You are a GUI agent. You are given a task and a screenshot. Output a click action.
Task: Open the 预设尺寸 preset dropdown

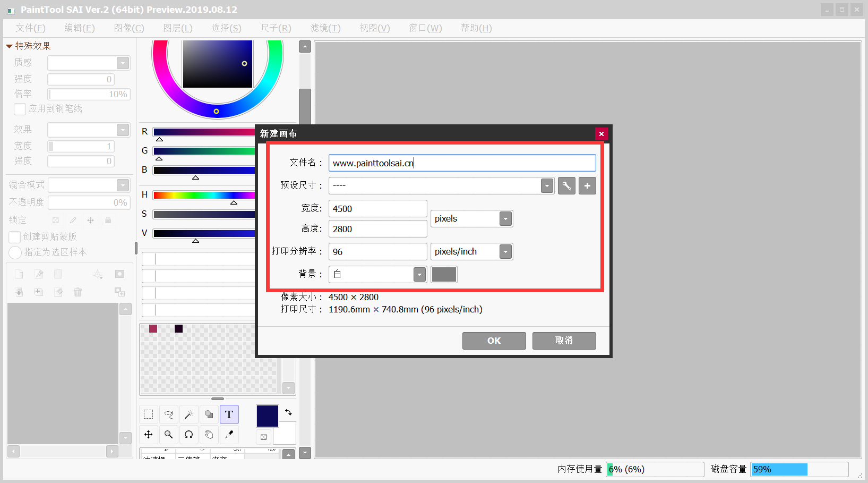[x=547, y=186]
